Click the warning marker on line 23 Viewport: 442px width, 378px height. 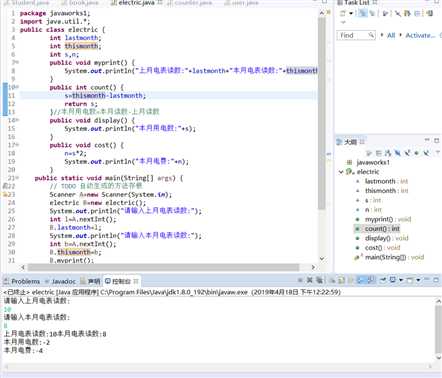coord(5,194)
